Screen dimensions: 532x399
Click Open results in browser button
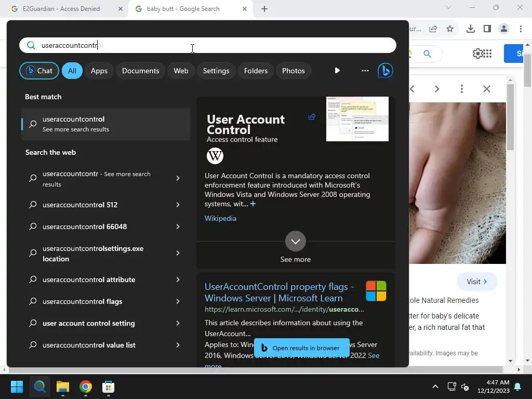[x=302, y=348]
